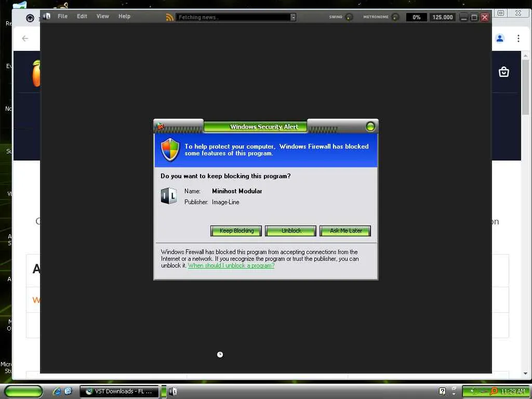Open 'When should I unblock a program?' link
This screenshot has width=532, height=399.
(231, 265)
